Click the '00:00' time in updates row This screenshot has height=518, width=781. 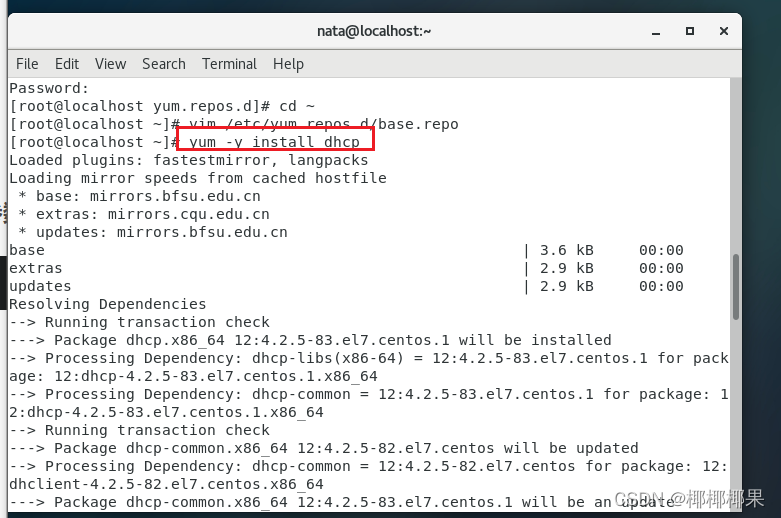[x=661, y=286]
